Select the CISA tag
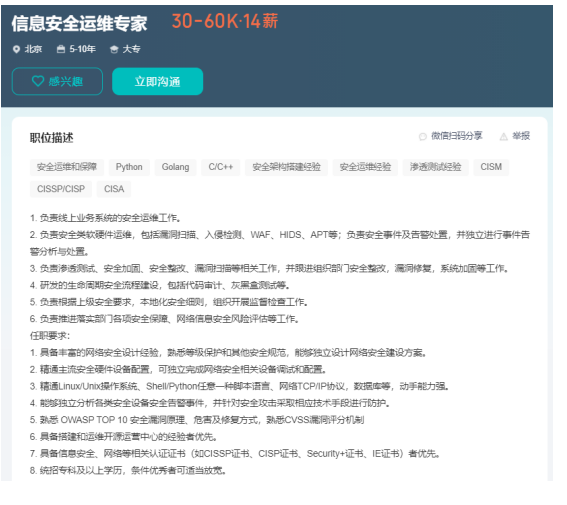567x505 pixels. click(114, 189)
